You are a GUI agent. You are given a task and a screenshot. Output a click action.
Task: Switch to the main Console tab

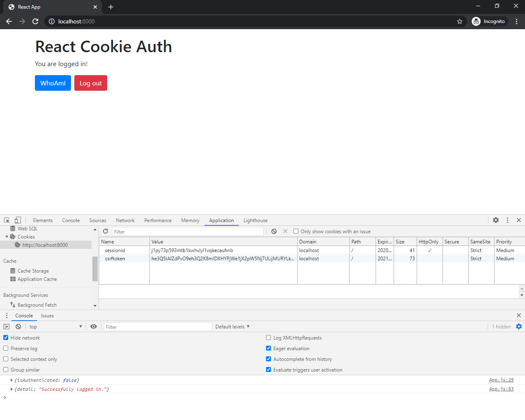tap(71, 220)
